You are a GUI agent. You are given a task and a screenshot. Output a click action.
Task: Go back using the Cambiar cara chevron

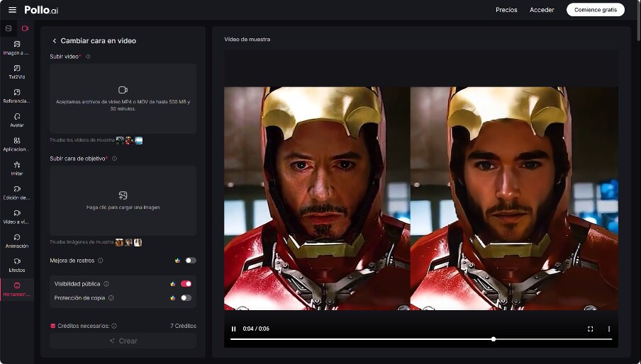pyautogui.click(x=55, y=41)
